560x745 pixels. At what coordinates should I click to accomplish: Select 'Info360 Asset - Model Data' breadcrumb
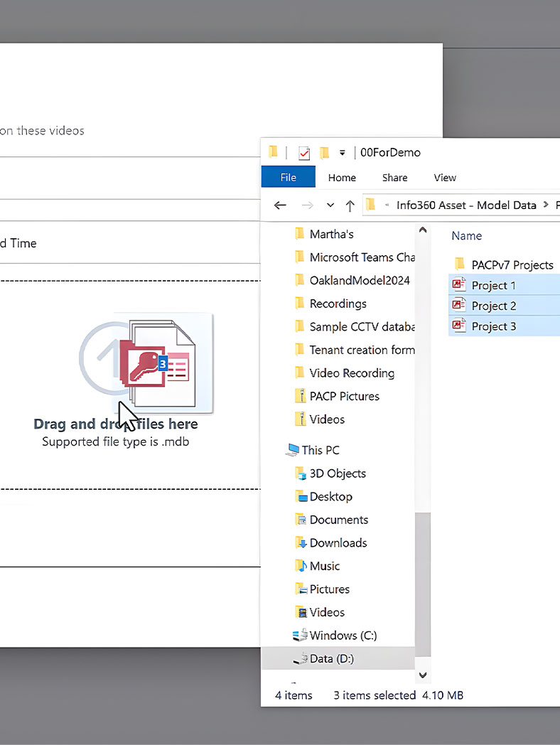click(x=466, y=205)
